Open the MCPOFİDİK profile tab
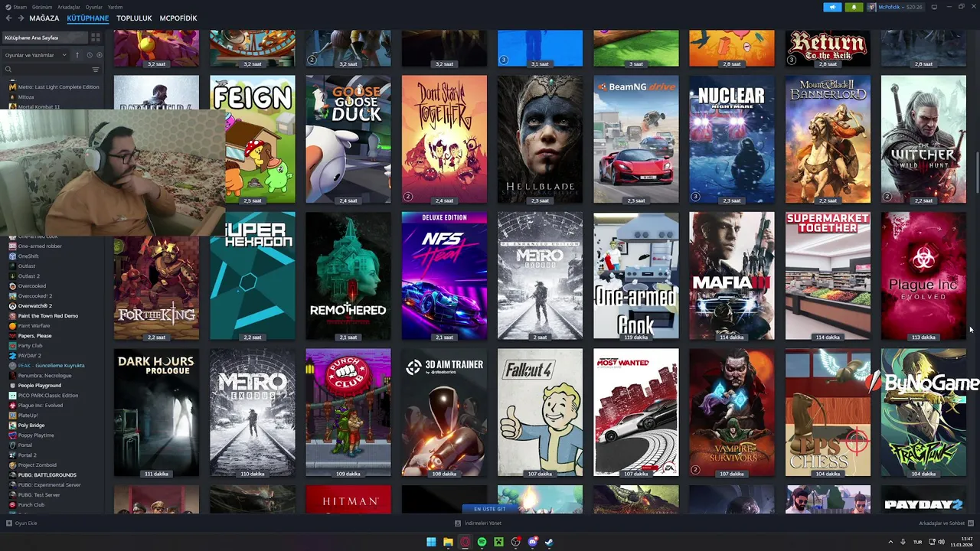 [178, 18]
